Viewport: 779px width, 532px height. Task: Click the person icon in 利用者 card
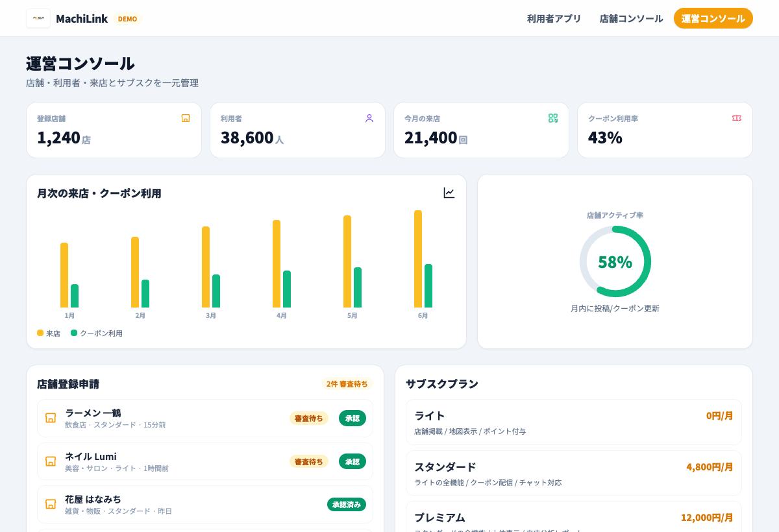click(x=369, y=118)
